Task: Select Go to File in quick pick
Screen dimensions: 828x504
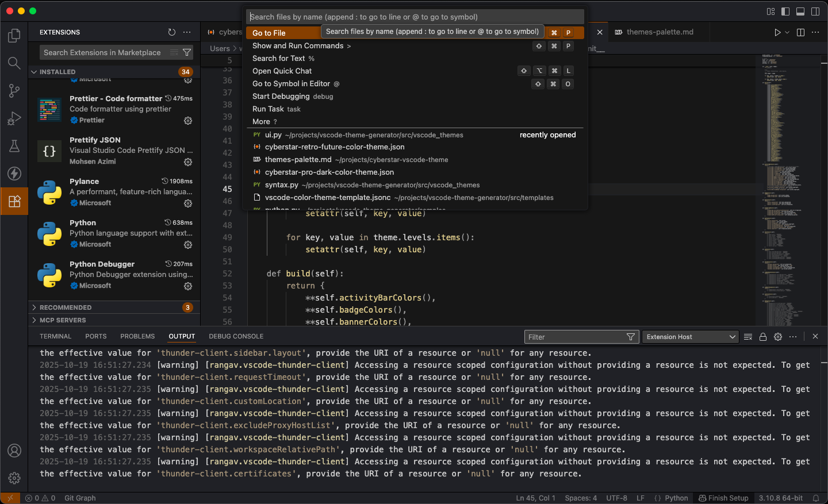Action: coord(415,33)
